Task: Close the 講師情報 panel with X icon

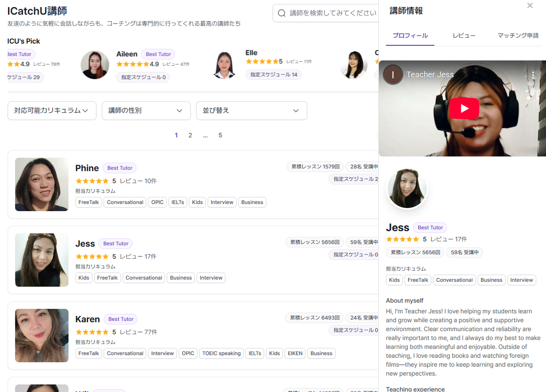Action: (530, 6)
